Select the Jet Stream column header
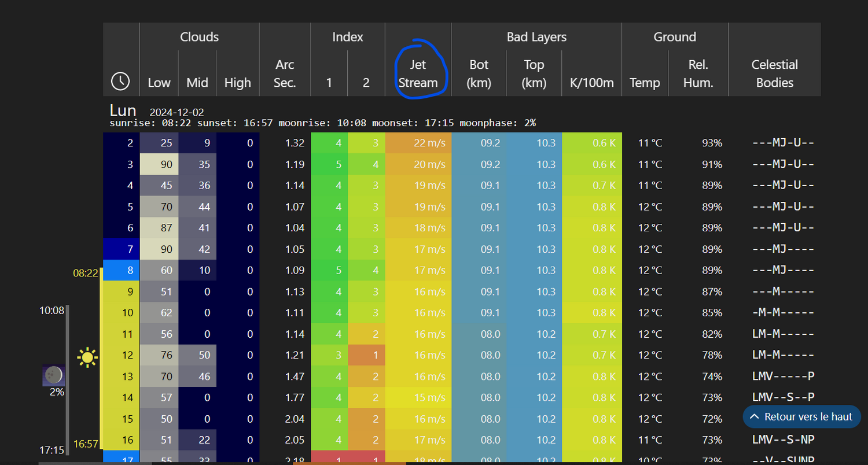 [418, 73]
